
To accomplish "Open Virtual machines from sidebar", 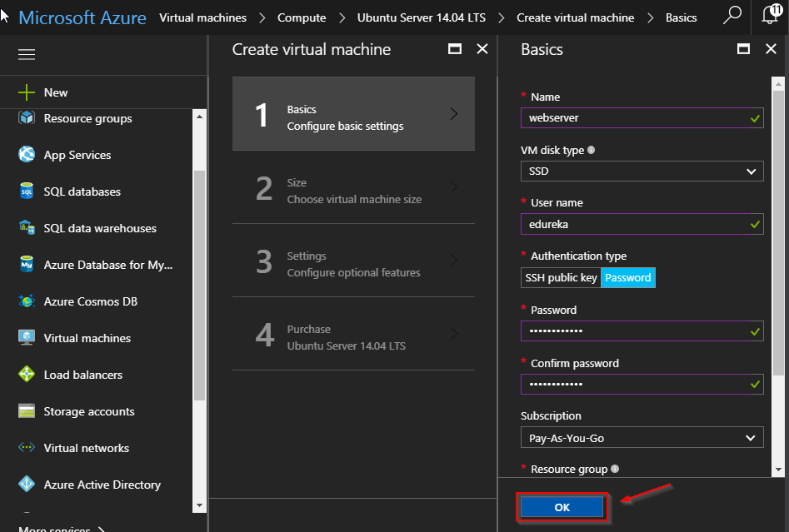I will [x=87, y=338].
